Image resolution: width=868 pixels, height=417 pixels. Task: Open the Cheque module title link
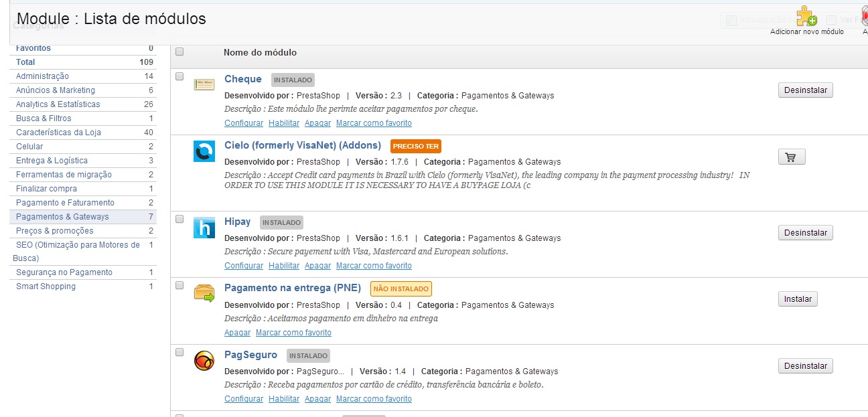(x=243, y=79)
